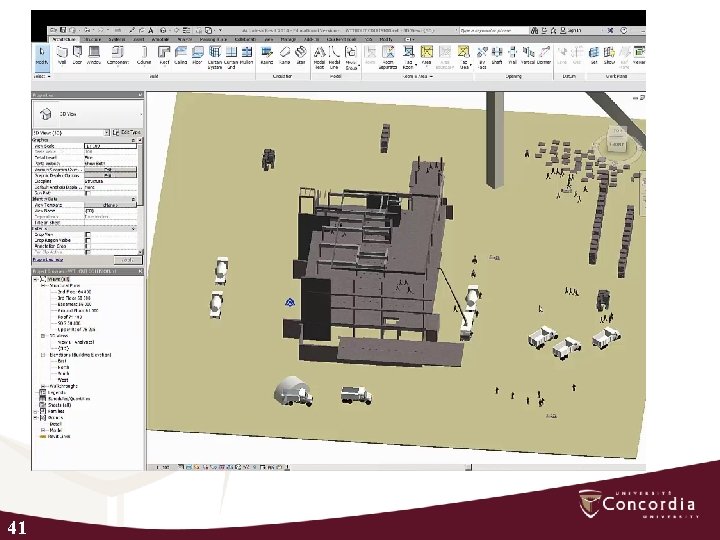Activate the Dormer opening tool

544,56
